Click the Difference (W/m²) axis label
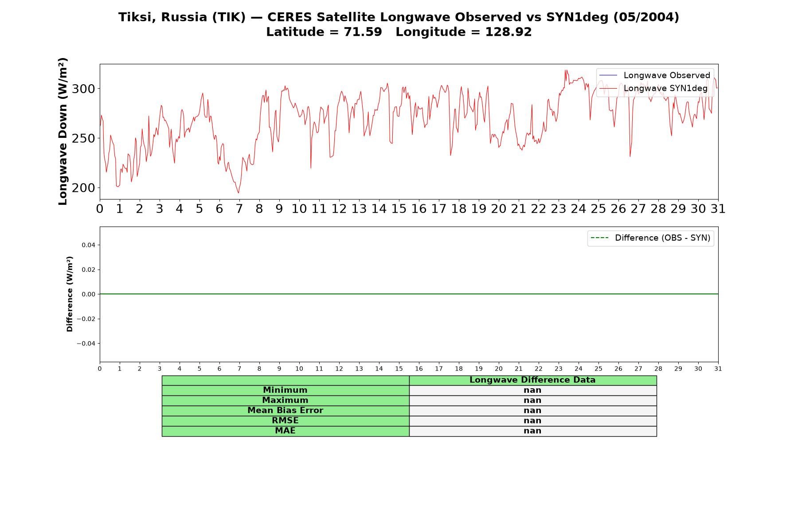798x532 pixels. pyautogui.click(x=70, y=294)
